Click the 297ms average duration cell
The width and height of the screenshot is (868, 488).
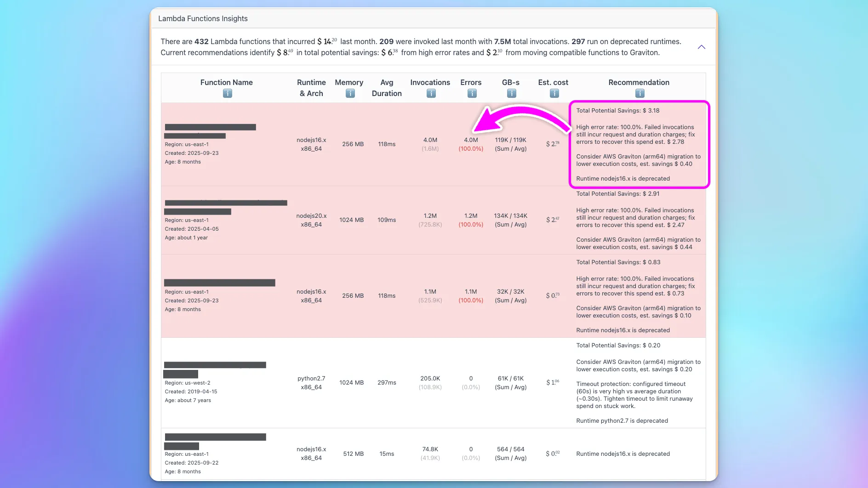tap(387, 382)
